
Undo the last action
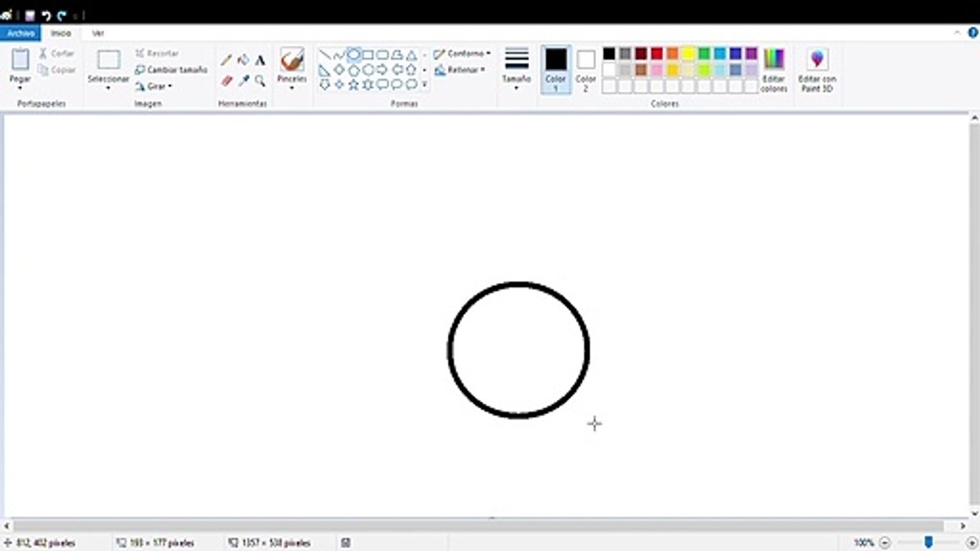coord(46,15)
